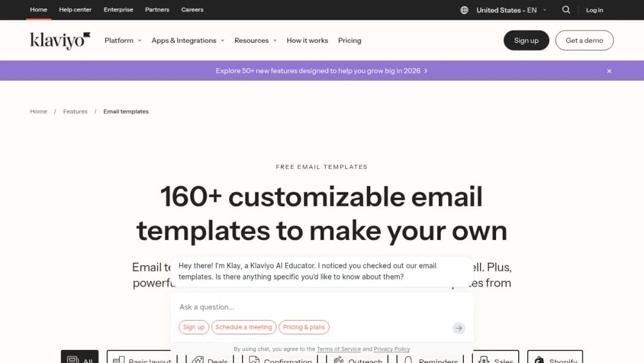Open the Partners page

coord(157,10)
